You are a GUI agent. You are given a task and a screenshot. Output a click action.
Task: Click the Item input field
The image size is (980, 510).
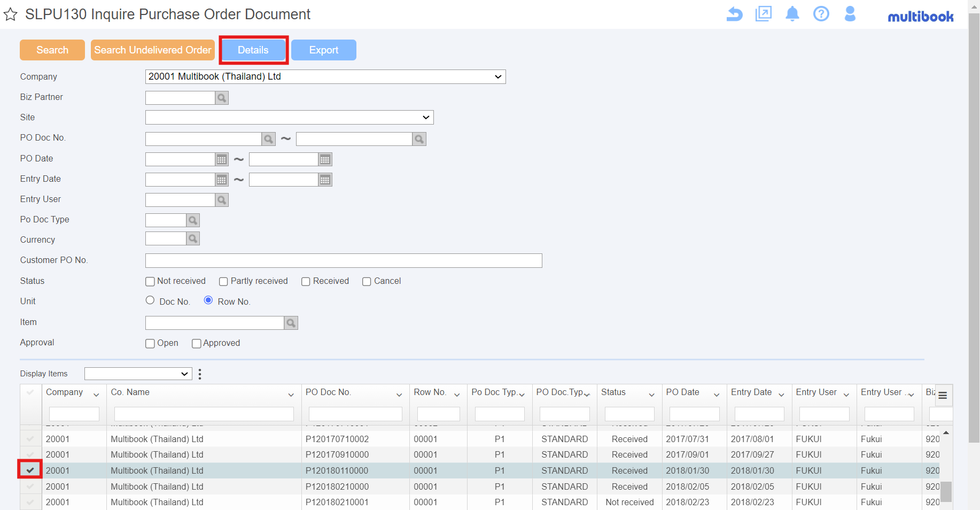tap(215, 323)
